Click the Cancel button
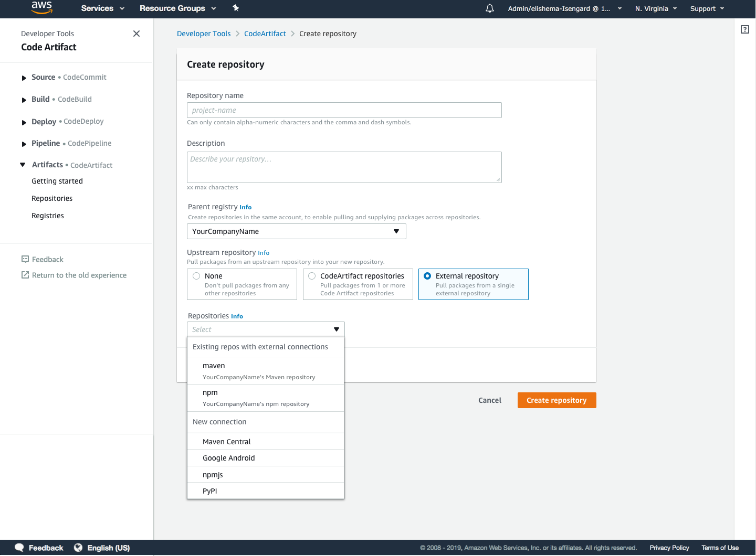Screen dimensions: 756x556 tap(490, 400)
